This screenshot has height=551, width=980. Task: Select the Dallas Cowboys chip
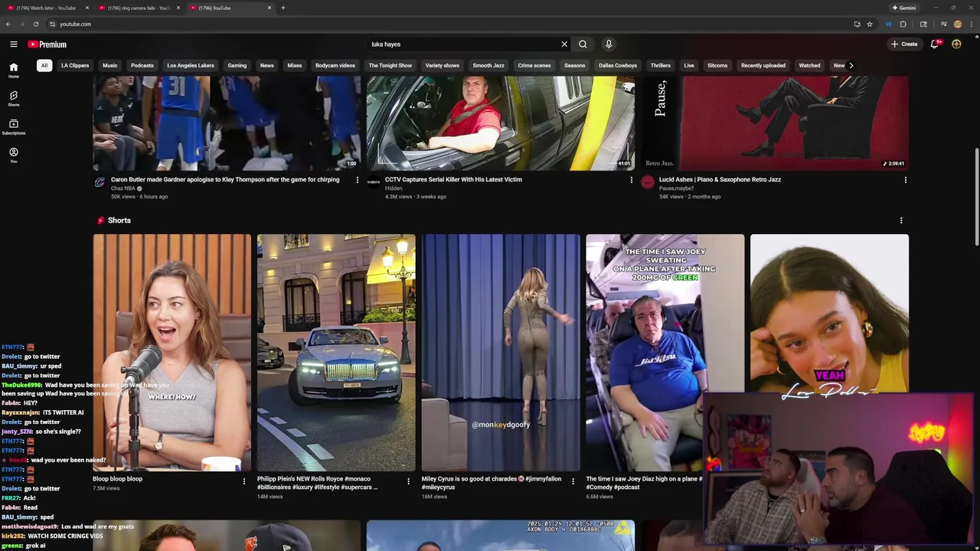(x=618, y=65)
